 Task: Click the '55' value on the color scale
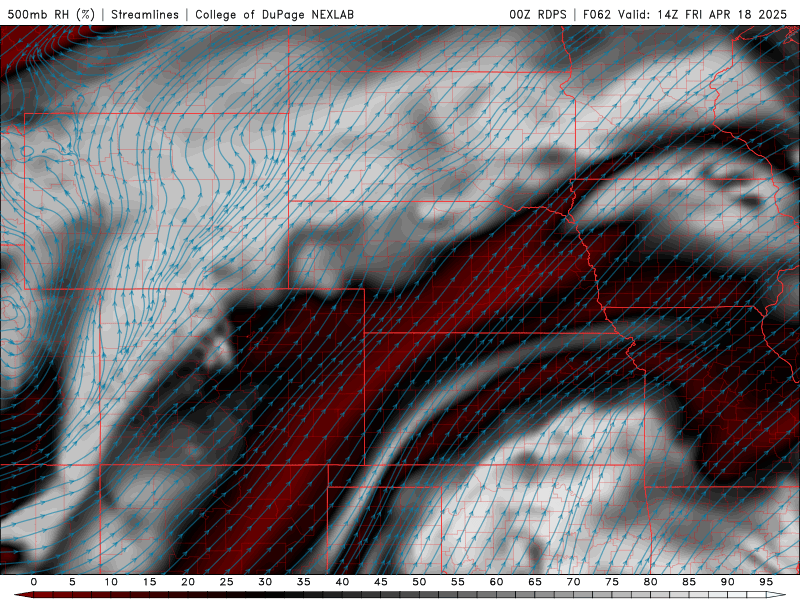(458, 582)
